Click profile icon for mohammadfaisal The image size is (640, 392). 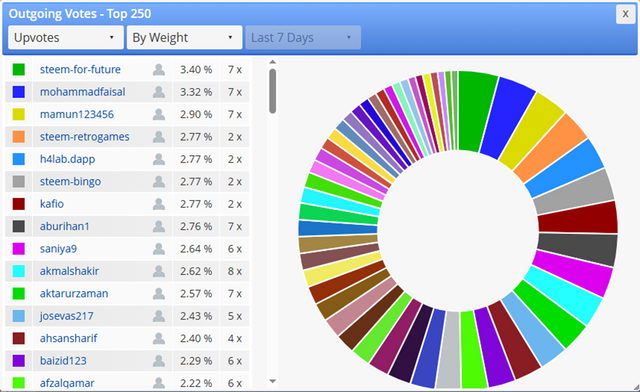pyautogui.click(x=159, y=92)
